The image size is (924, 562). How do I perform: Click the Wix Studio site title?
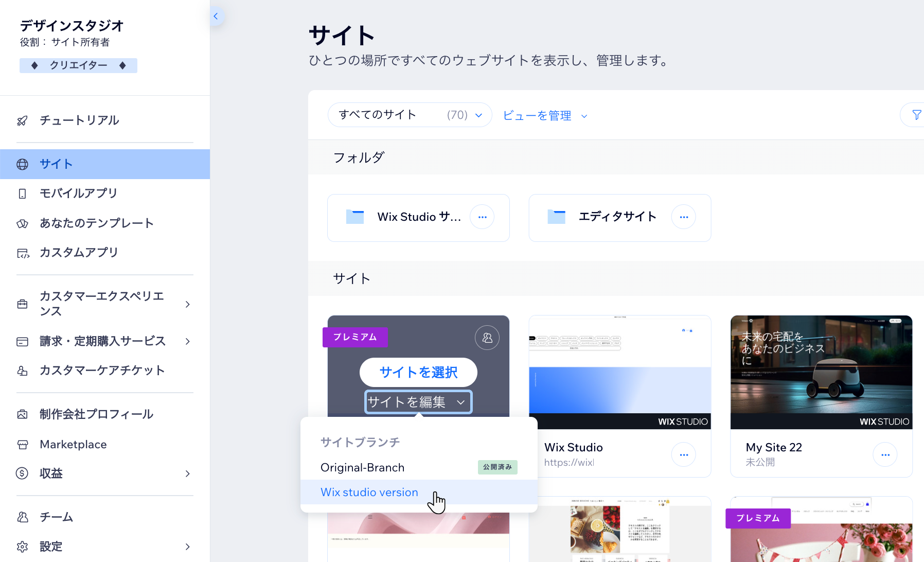click(574, 448)
